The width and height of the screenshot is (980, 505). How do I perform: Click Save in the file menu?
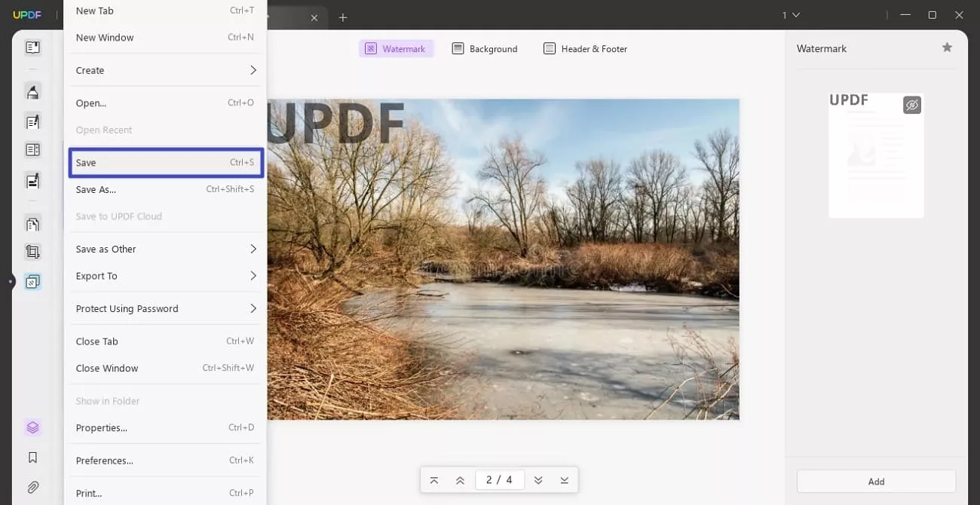tap(165, 163)
